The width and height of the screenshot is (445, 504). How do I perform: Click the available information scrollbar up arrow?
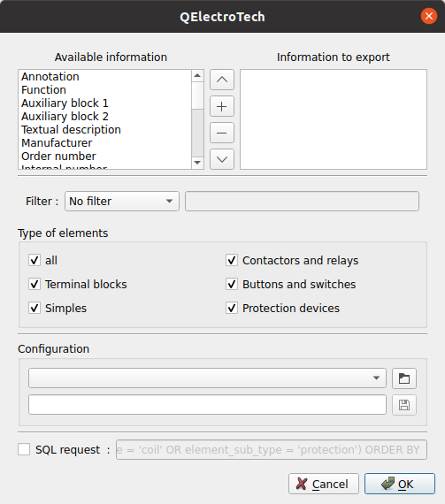pos(197,76)
